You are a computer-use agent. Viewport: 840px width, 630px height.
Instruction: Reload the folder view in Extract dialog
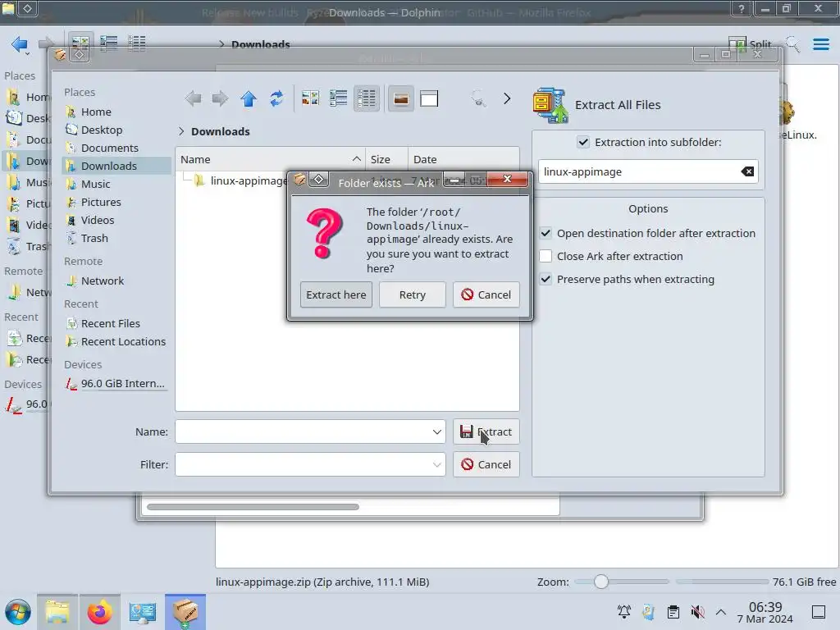(x=276, y=98)
